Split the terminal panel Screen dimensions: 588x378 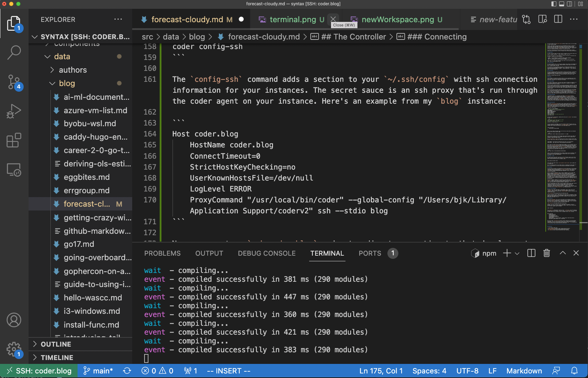click(531, 253)
